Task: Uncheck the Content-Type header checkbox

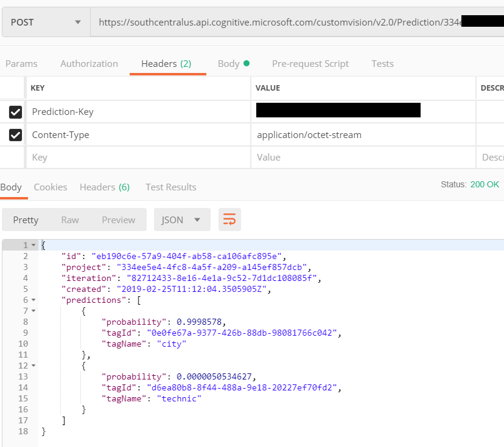Action: tap(16, 135)
